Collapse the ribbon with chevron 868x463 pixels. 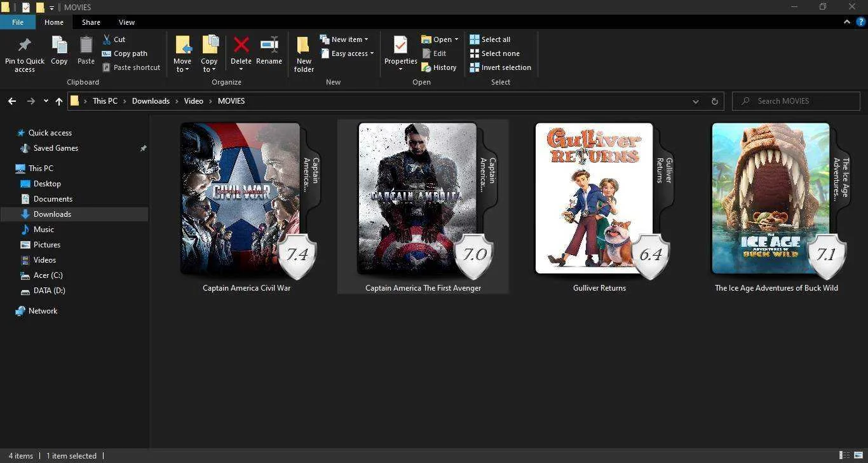pyautogui.click(x=847, y=22)
